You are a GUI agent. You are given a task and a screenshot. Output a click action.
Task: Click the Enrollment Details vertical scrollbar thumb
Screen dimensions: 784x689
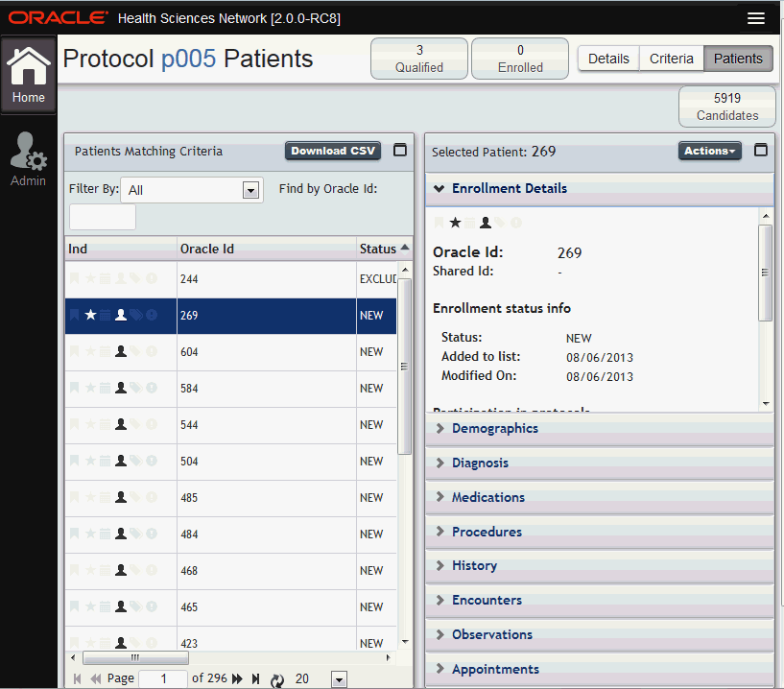(x=765, y=273)
